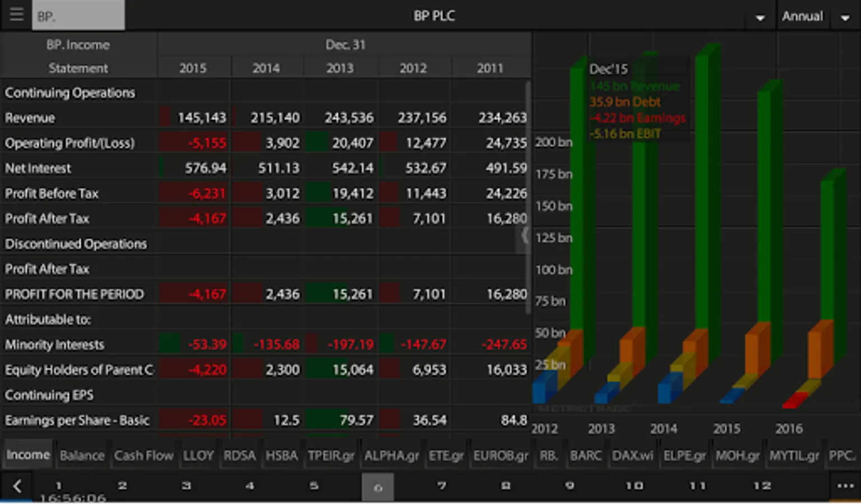Open the HSBA ticker tab

[x=281, y=455]
